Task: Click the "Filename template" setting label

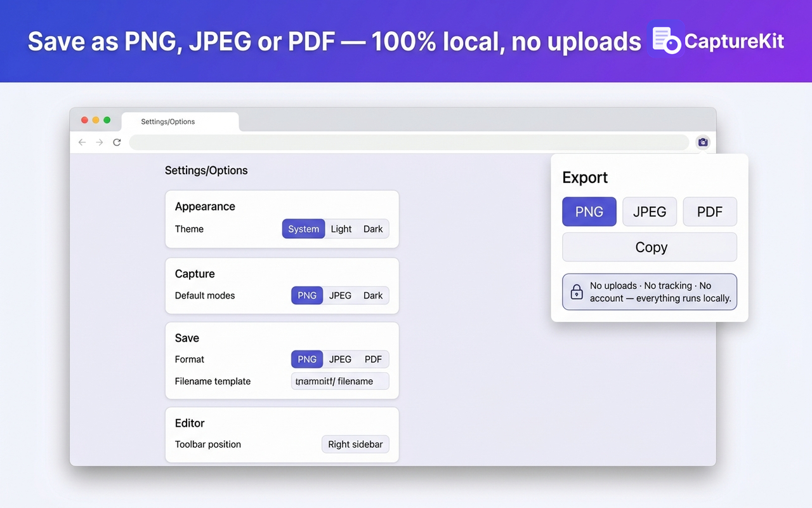Action: (x=213, y=381)
